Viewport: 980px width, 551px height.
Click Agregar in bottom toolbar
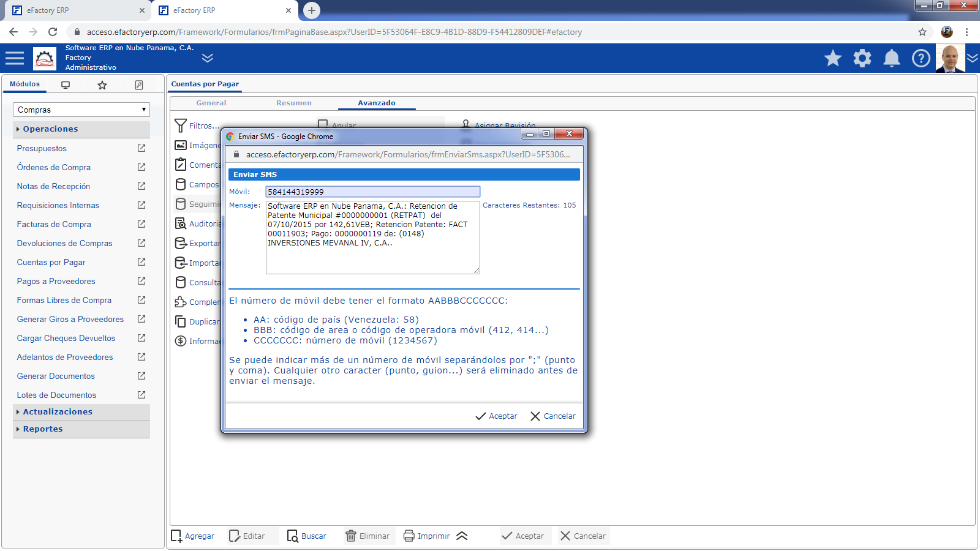coord(193,536)
